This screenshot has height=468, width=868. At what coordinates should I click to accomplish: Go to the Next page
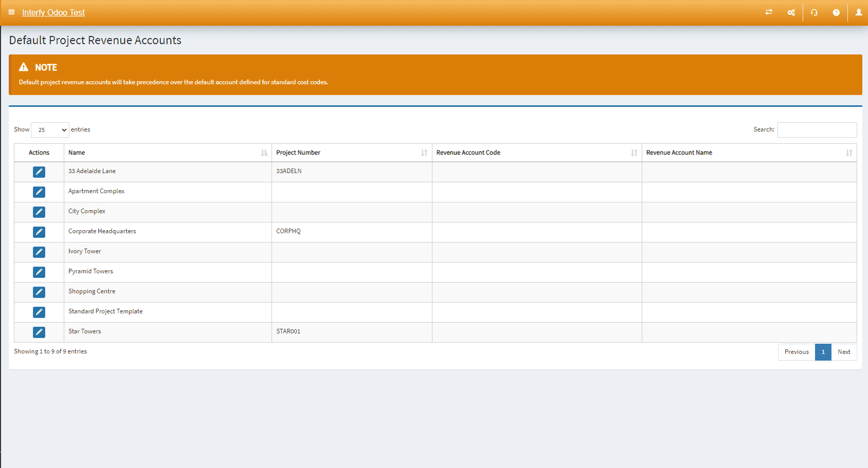click(843, 352)
